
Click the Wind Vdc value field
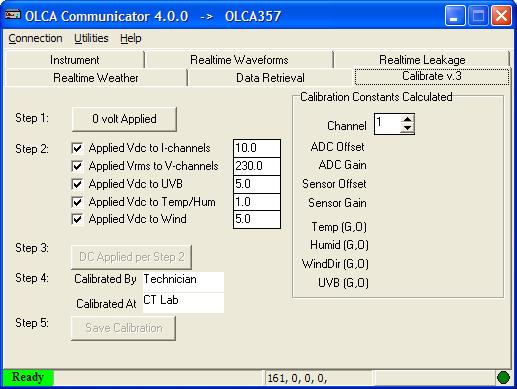click(x=257, y=219)
